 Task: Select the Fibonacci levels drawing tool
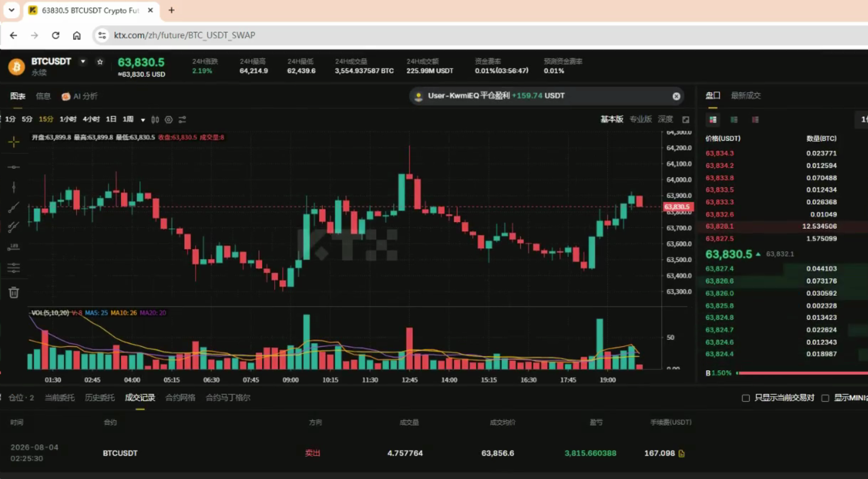click(14, 267)
